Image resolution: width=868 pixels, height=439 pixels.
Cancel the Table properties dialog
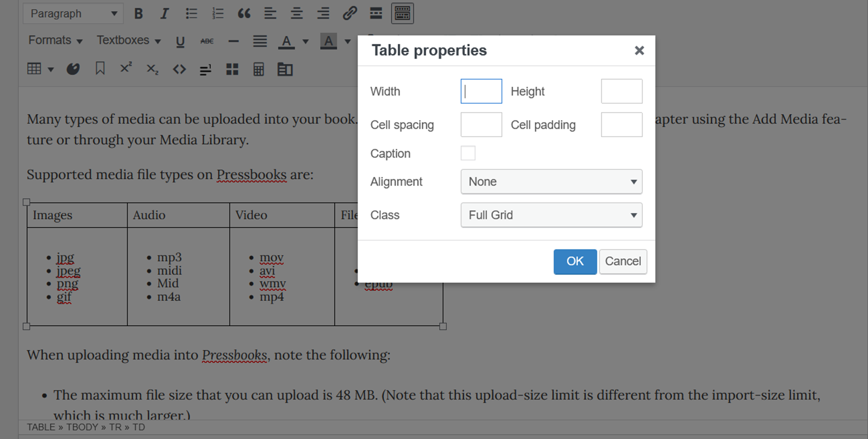click(x=623, y=261)
